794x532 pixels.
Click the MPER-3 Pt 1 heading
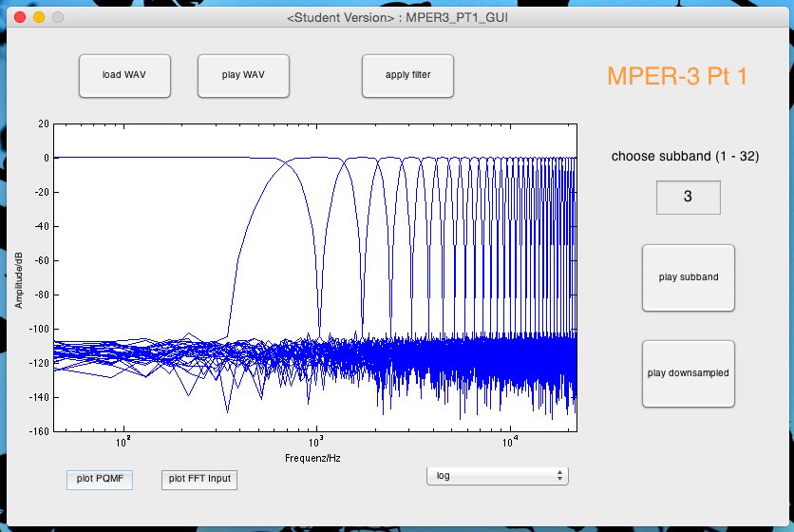[677, 77]
